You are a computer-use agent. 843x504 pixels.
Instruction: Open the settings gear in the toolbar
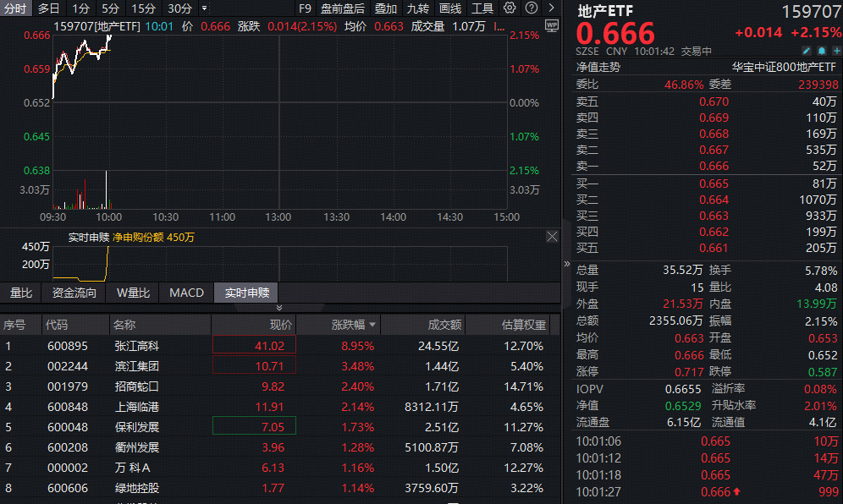point(508,8)
